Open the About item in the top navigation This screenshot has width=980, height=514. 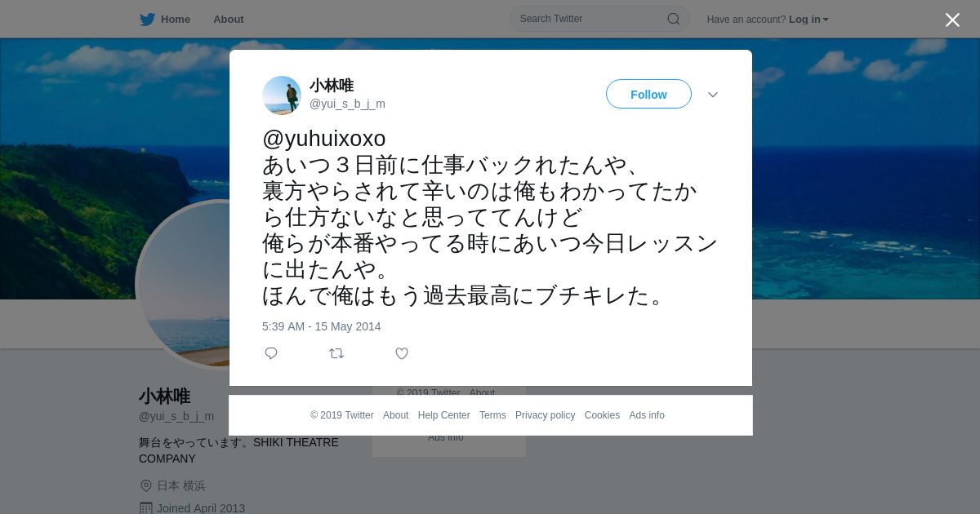point(229,19)
